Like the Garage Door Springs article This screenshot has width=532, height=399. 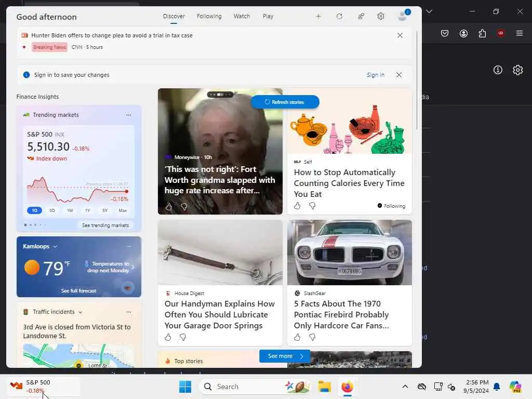(x=168, y=337)
